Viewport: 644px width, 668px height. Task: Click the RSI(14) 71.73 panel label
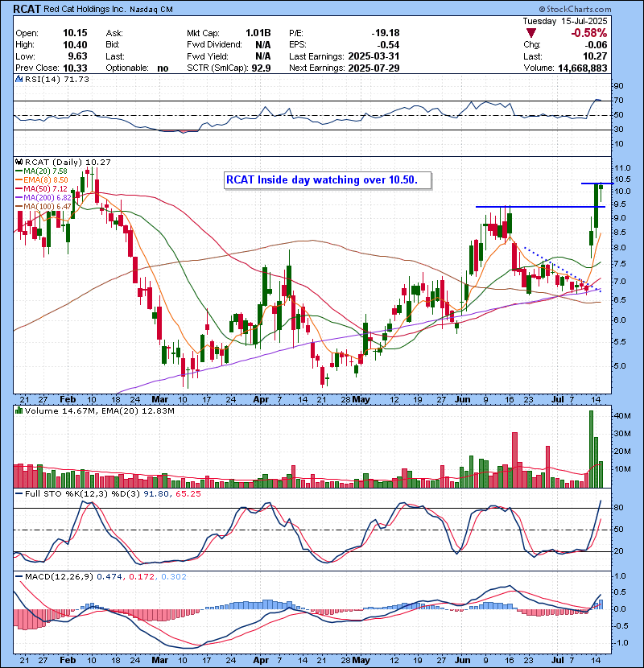tap(56, 79)
